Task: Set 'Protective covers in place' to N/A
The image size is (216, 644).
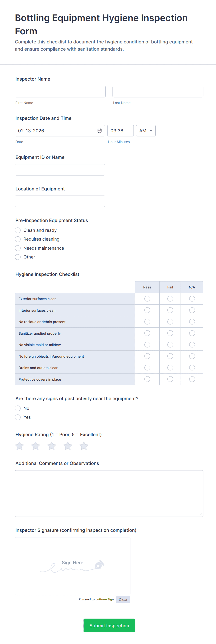Action: tap(192, 379)
